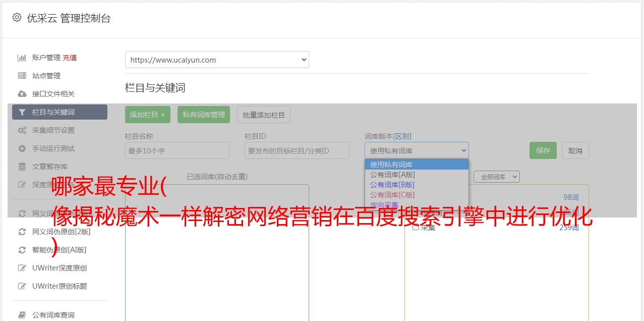The width and height of the screenshot is (644, 321).
Task: Choose 公有词库[B版] from the list
Action: point(417,185)
